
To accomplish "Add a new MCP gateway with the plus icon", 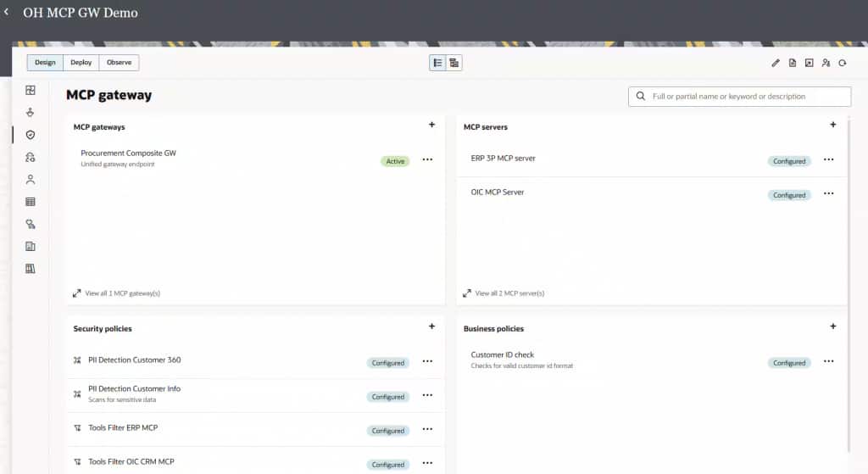I will tap(431, 125).
